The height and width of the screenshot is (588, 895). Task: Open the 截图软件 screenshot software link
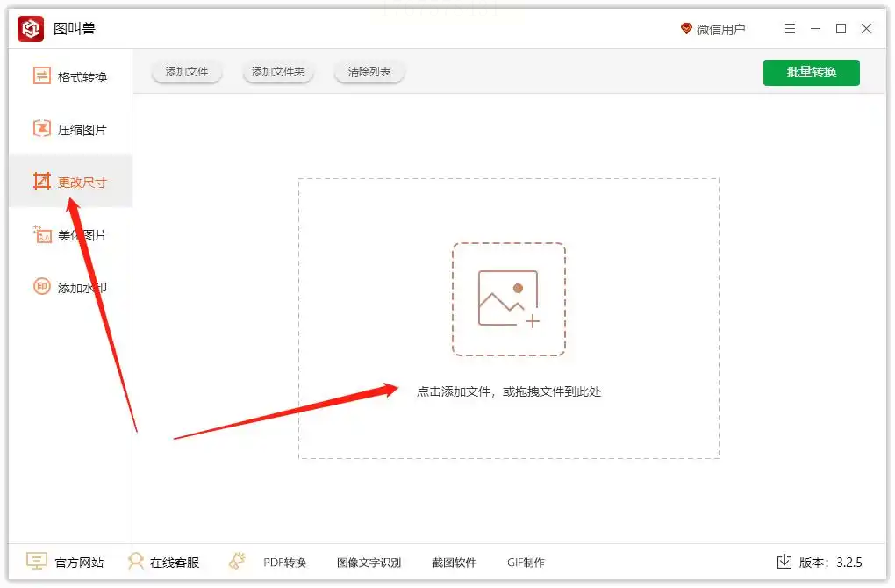tap(454, 563)
